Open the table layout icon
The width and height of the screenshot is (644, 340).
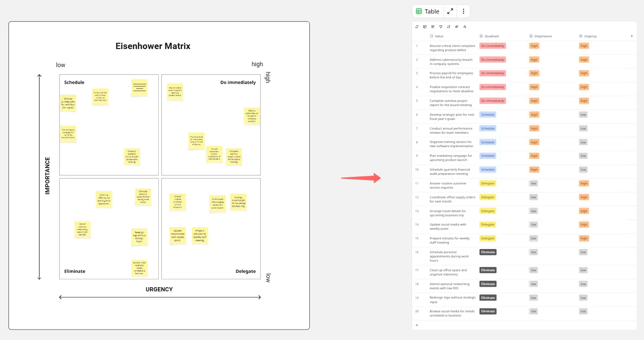(x=425, y=27)
